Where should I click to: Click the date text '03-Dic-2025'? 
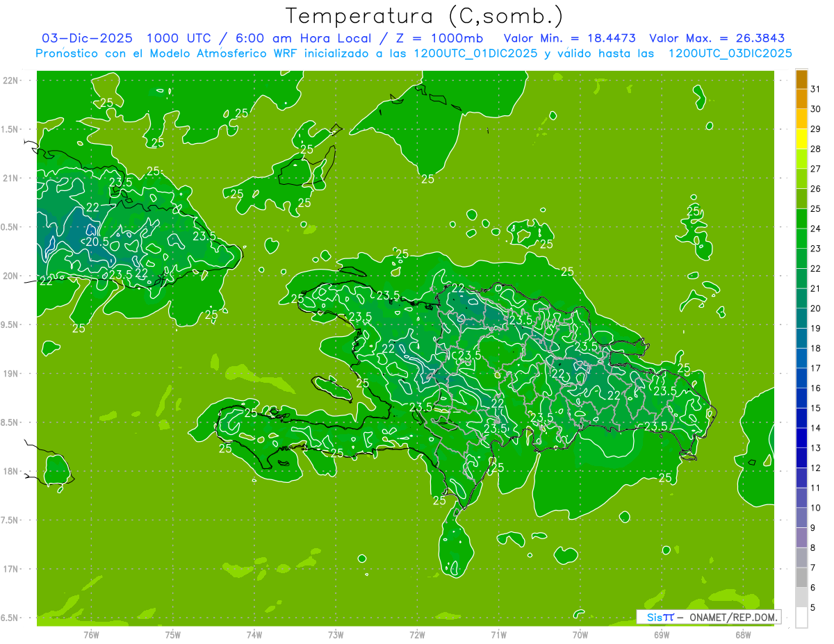[x=87, y=38]
